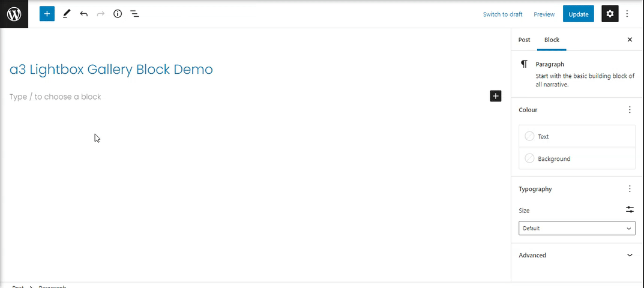Toggle the settings gear icon
This screenshot has height=288, width=644.
click(610, 14)
